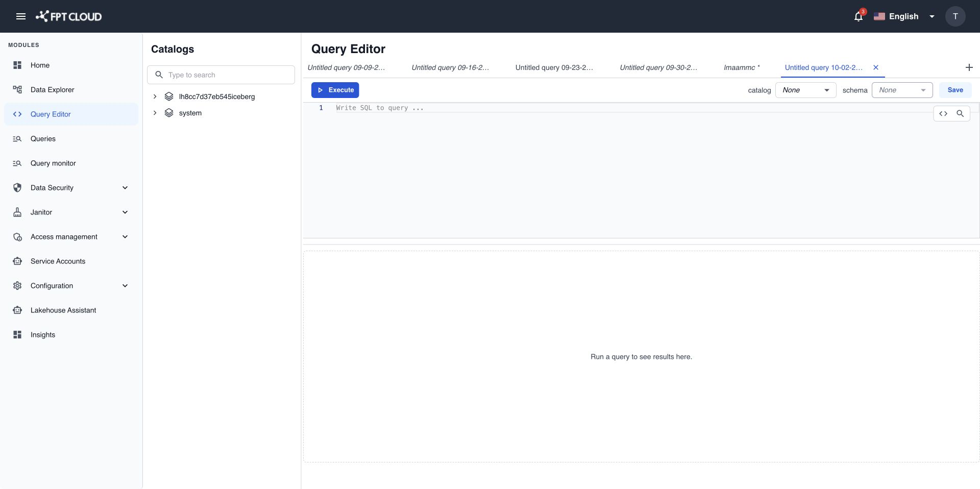This screenshot has height=489, width=980.
Task: Expand the Data Security submenu chevron
Action: pos(125,188)
